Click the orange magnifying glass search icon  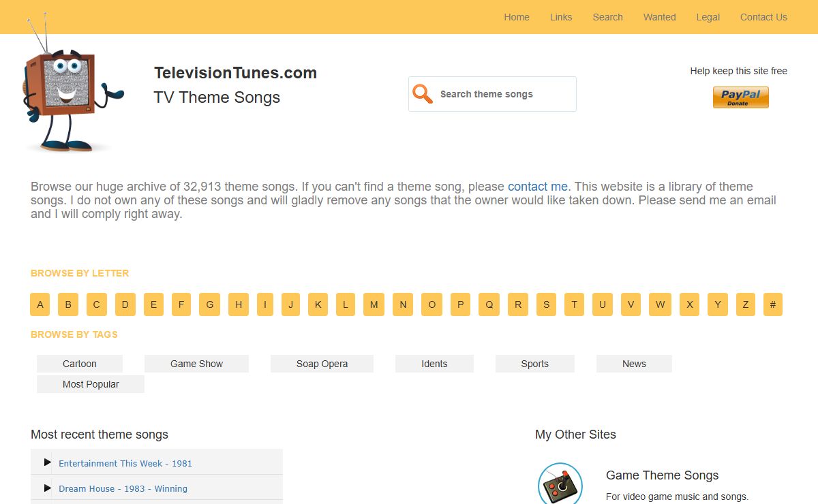pos(423,94)
